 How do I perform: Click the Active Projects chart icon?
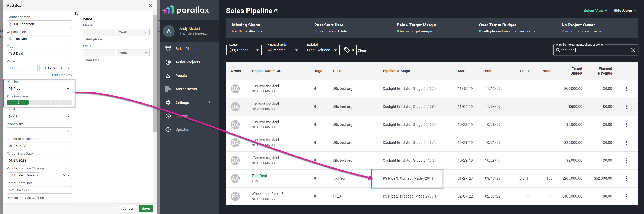(x=168, y=62)
